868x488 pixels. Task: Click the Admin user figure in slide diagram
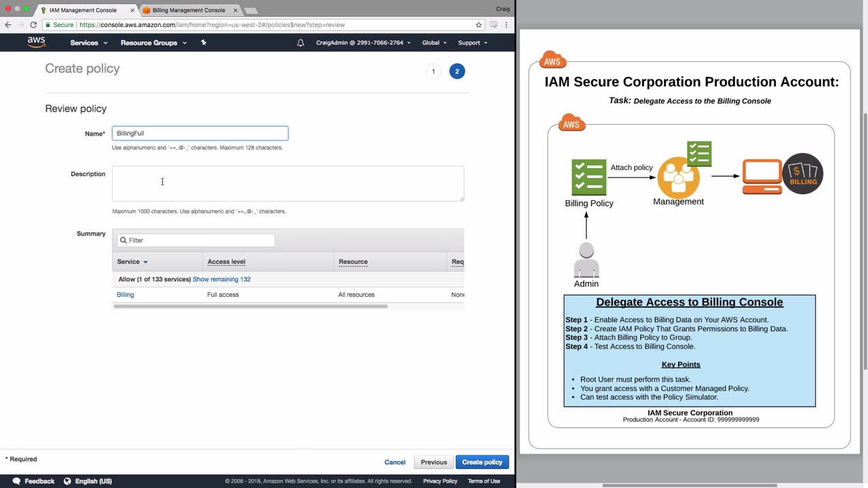point(587,260)
